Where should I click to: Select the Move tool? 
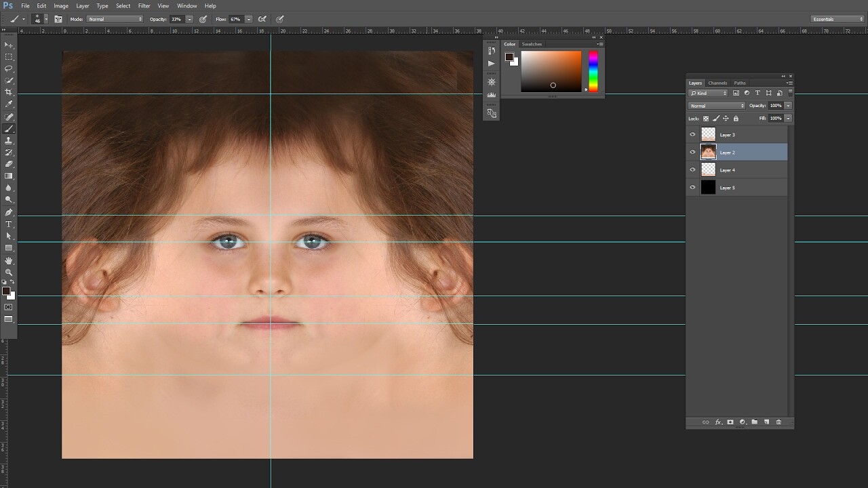tap(9, 45)
